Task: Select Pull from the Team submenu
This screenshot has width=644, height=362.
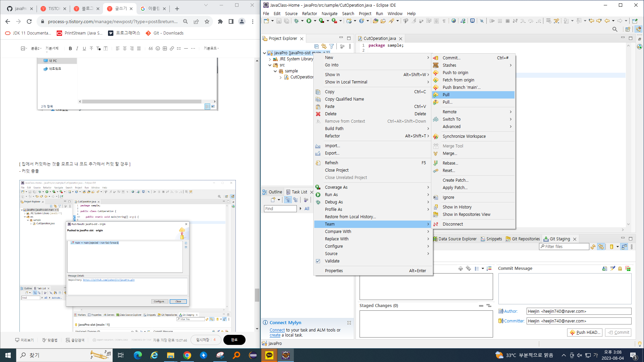Action: (446, 95)
